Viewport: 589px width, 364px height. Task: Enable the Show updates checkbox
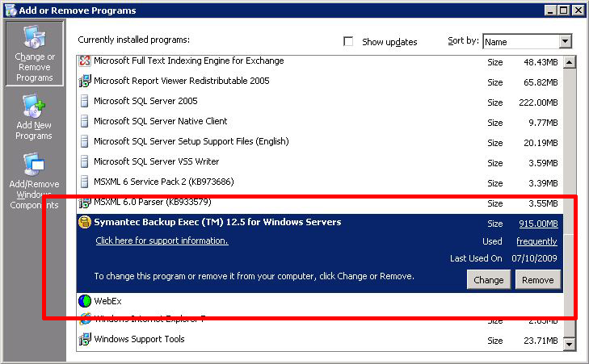point(348,41)
